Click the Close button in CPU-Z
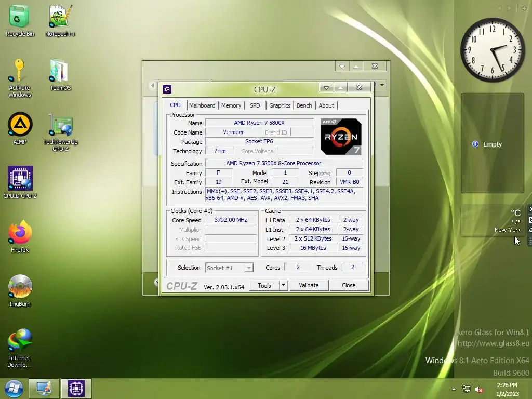The height and width of the screenshot is (399, 532). 349,285
